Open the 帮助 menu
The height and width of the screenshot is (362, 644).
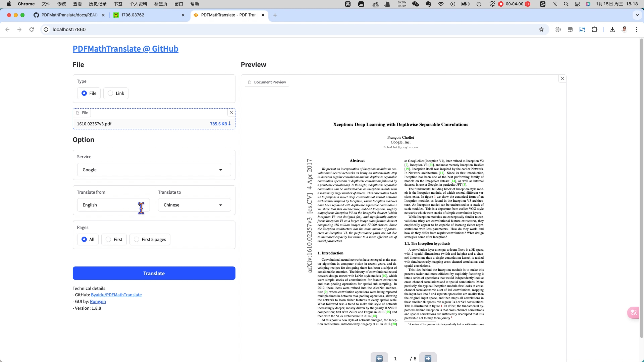tap(195, 4)
